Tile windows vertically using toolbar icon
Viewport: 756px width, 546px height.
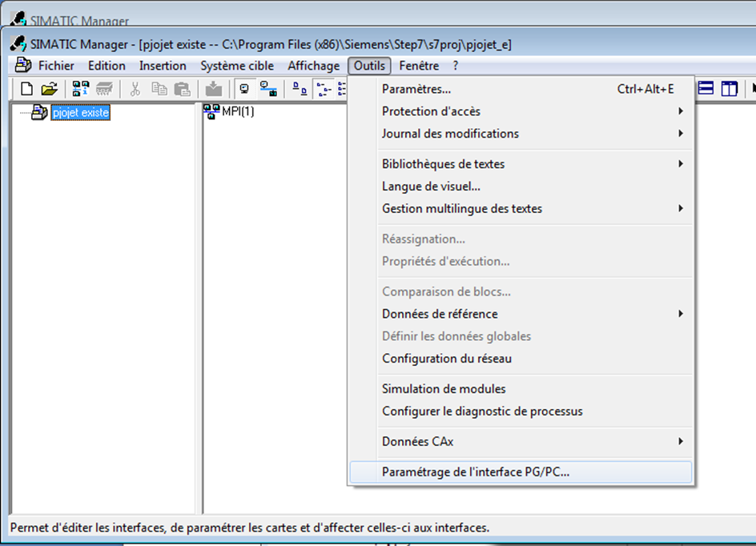click(729, 89)
